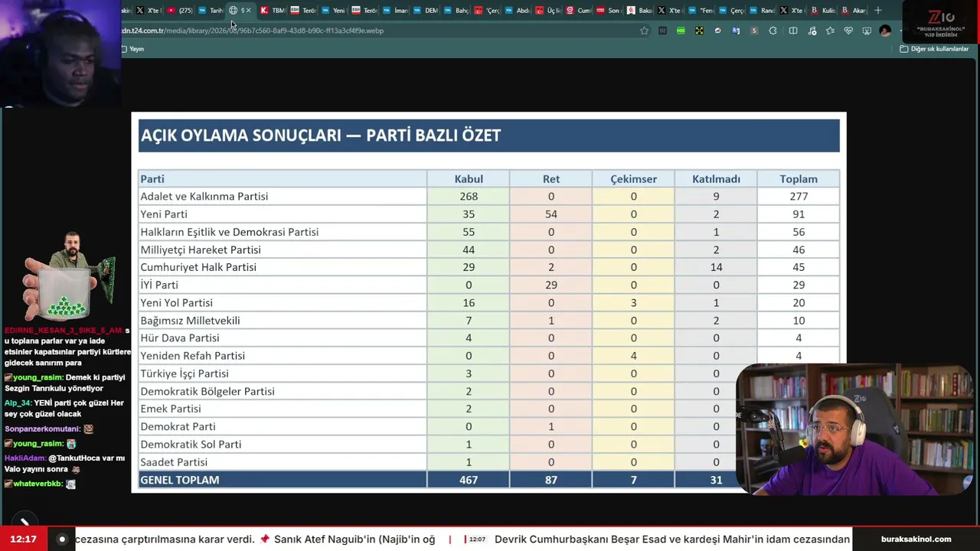Switch to the K TBM tab

[x=272, y=10]
